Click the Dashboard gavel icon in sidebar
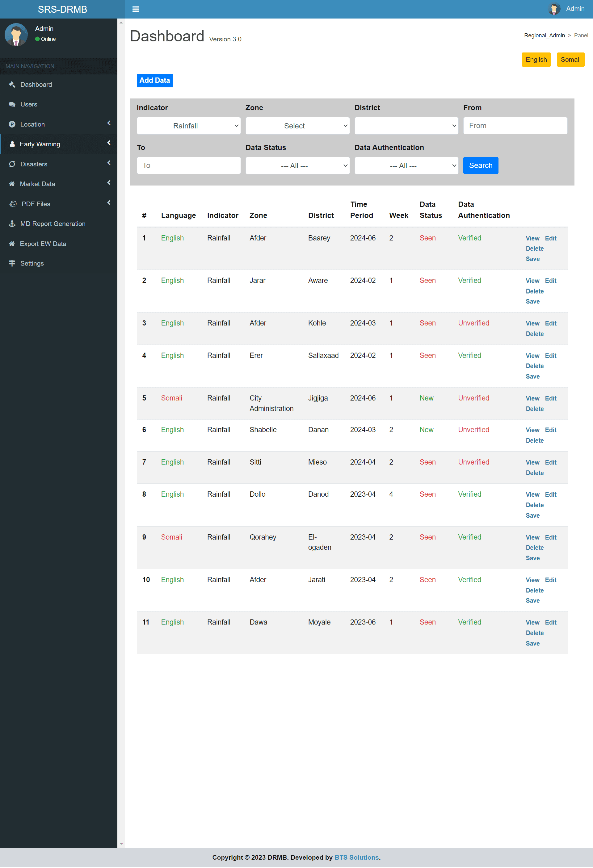 (12, 84)
